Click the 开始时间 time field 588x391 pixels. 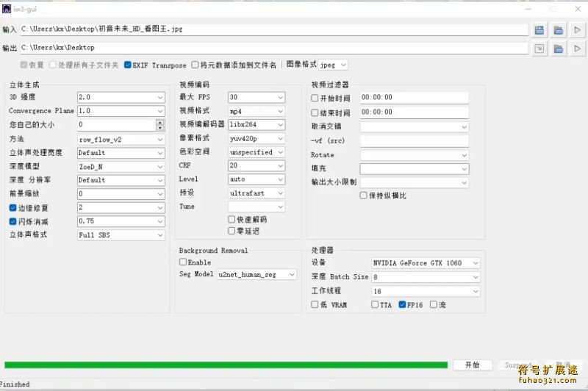[x=415, y=98]
